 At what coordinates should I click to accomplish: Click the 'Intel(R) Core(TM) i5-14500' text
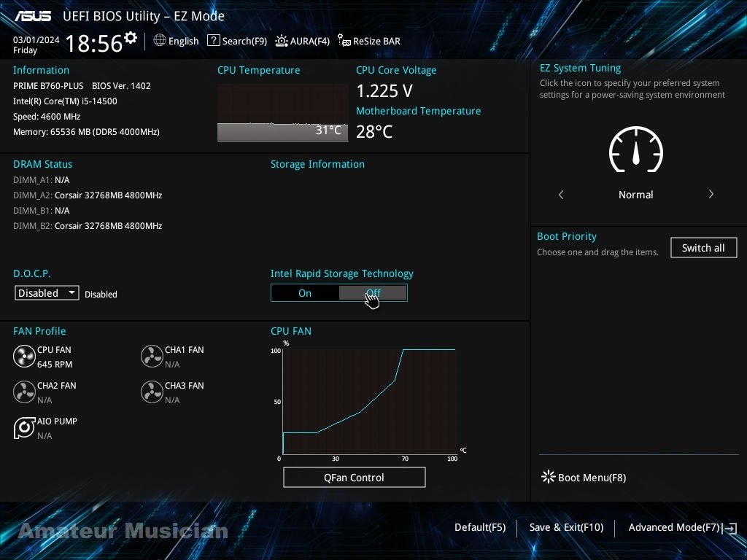65,101
